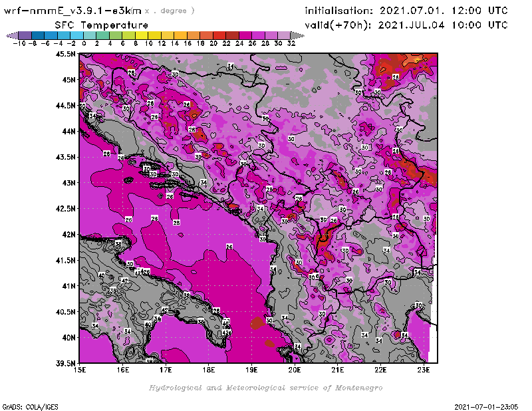This screenshot has width=532, height=411.
Task: Click the 23E longitude axis label
Action: point(424,370)
